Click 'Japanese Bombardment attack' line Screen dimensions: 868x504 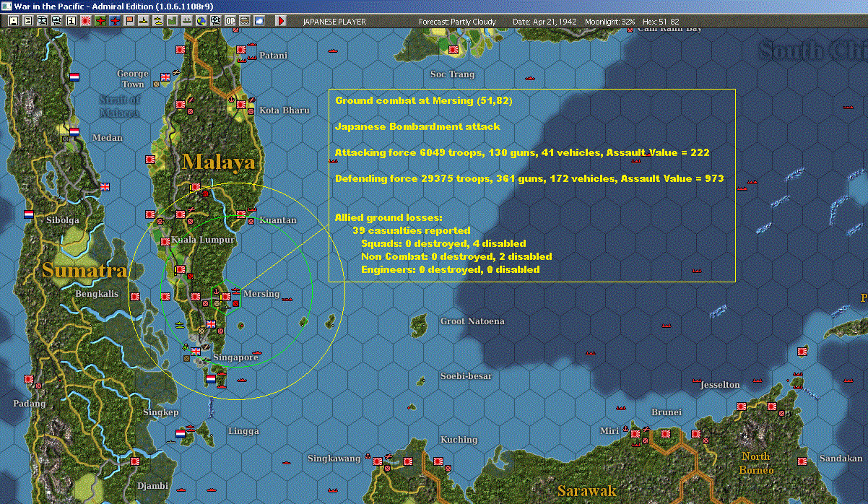[x=417, y=126]
